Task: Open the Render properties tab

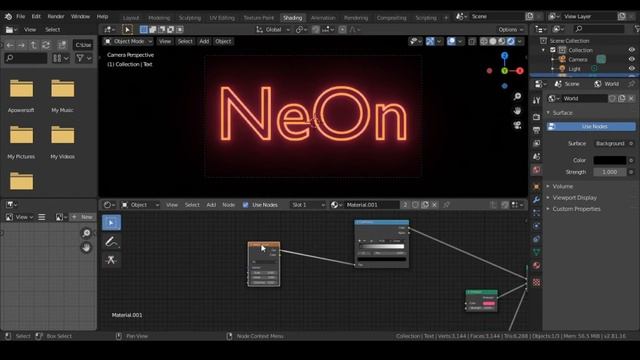Action: pos(536,117)
